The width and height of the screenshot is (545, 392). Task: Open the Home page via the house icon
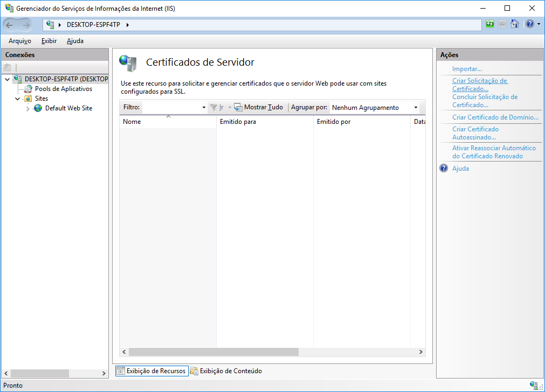pyautogui.click(x=514, y=24)
